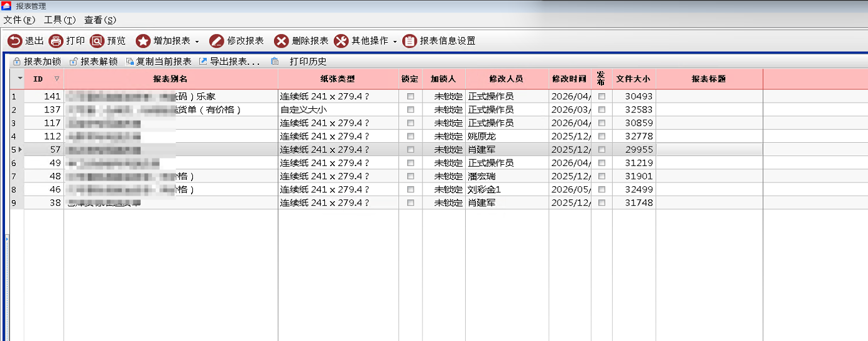The image size is (868, 341).
Task: Click file size 29955 cell
Action: pos(634,150)
